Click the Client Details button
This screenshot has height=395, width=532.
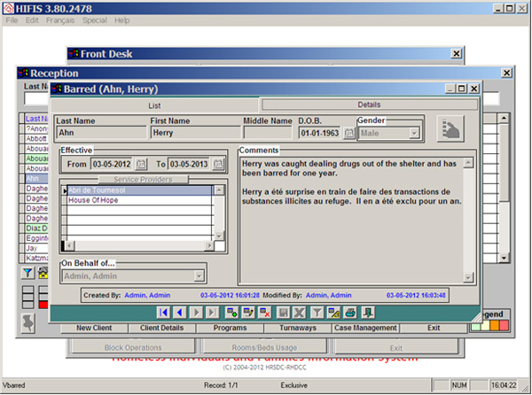pyautogui.click(x=161, y=328)
